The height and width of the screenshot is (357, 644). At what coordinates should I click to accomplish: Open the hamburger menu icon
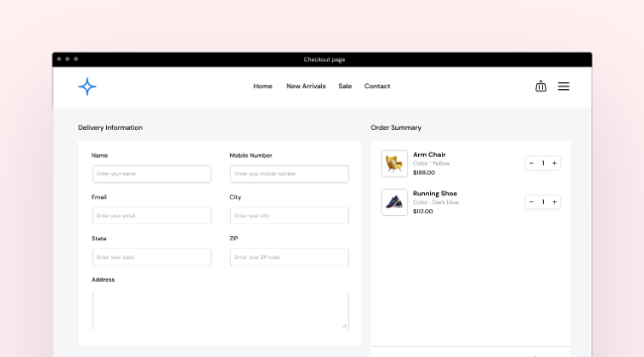(x=564, y=86)
